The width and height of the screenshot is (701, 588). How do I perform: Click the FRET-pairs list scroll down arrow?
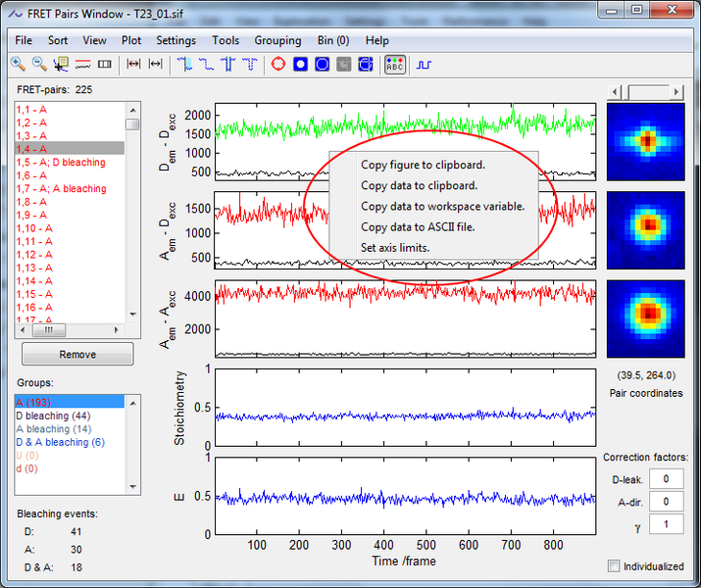[133, 316]
